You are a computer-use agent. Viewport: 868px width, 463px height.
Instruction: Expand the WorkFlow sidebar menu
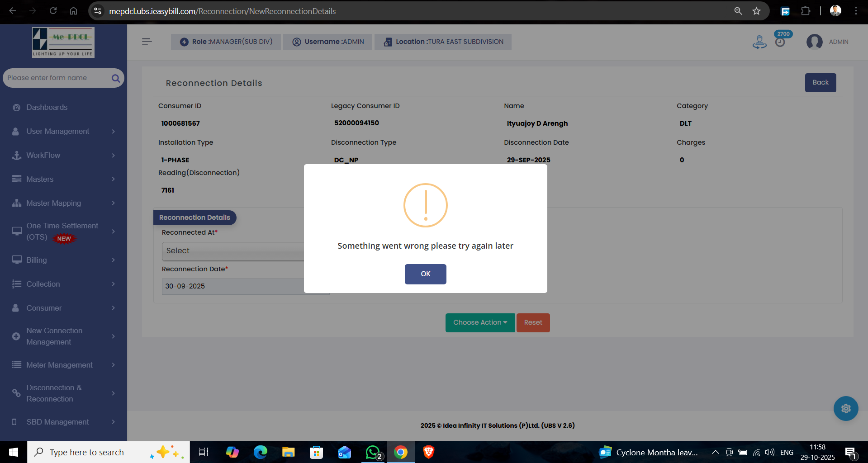(63, 155)
